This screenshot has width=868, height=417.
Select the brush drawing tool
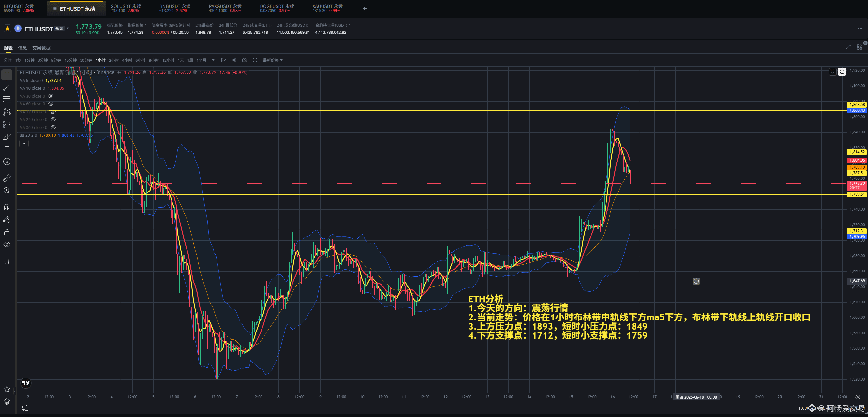pyautogui.click(x=7, y=137)
